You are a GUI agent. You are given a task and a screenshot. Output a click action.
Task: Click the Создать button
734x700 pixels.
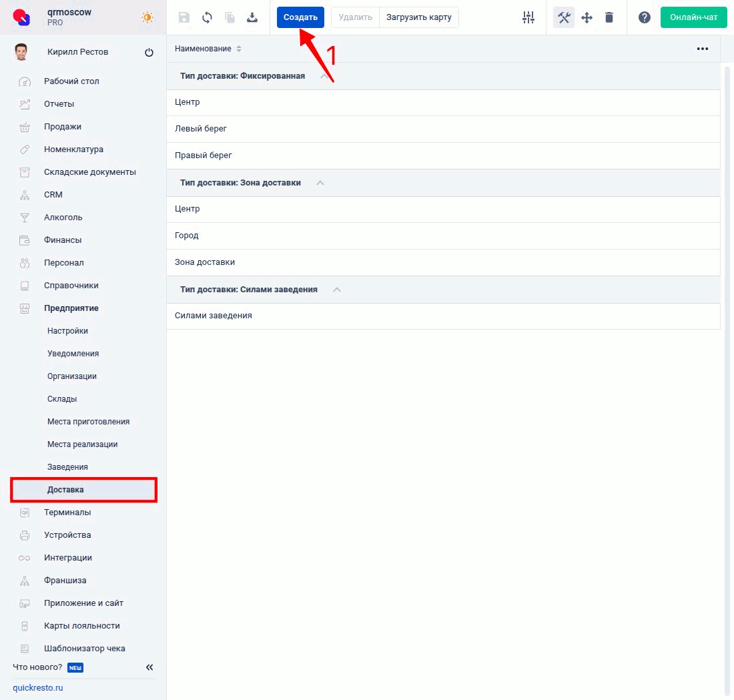[x=300, y=17]
